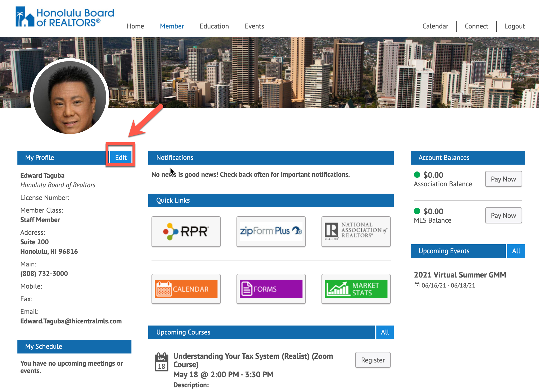Viewport: 539px width, 392px height.
Task: Show All upcoming events
Action: [516, 251]
